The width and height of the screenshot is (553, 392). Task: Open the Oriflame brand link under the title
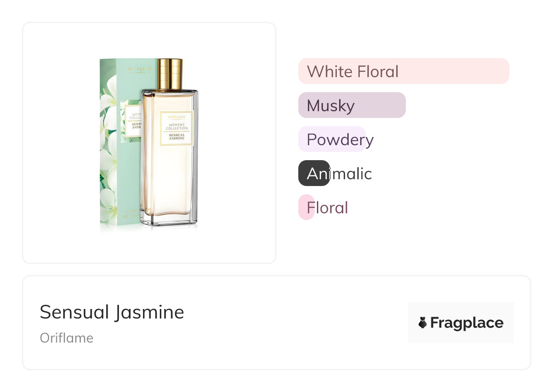[x=67, y=338]
